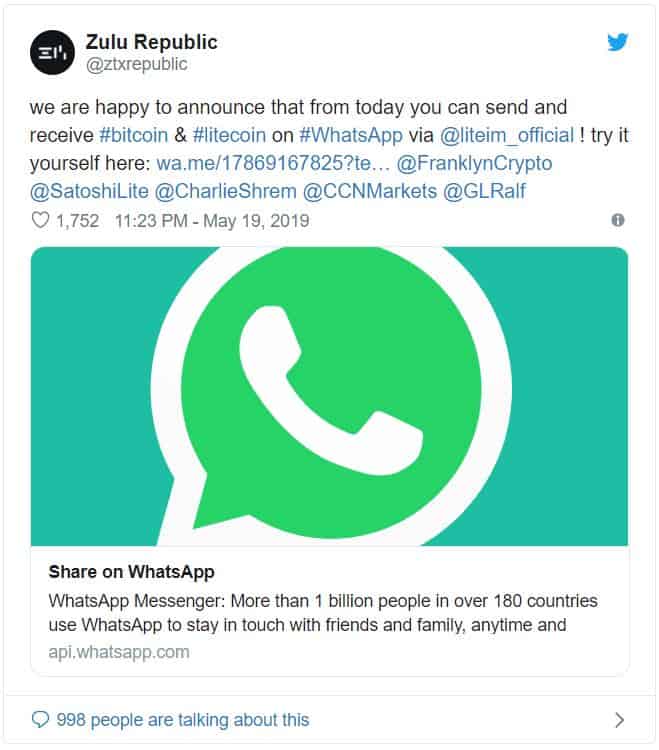659x750 pixels.
Task: Visit the @liteim_official mention
Action: 507,136
